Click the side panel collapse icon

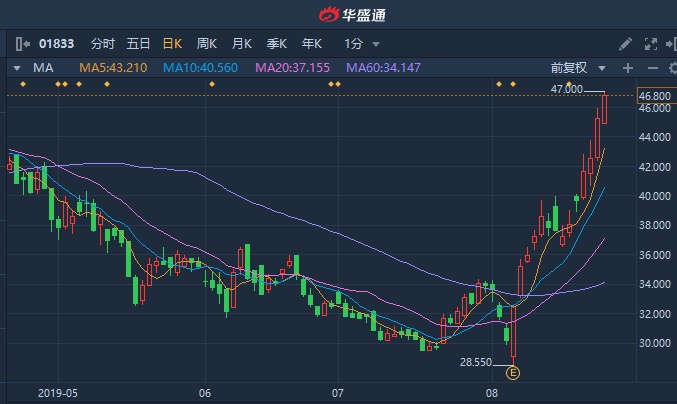pyautogui.click(x=671, y=44)
